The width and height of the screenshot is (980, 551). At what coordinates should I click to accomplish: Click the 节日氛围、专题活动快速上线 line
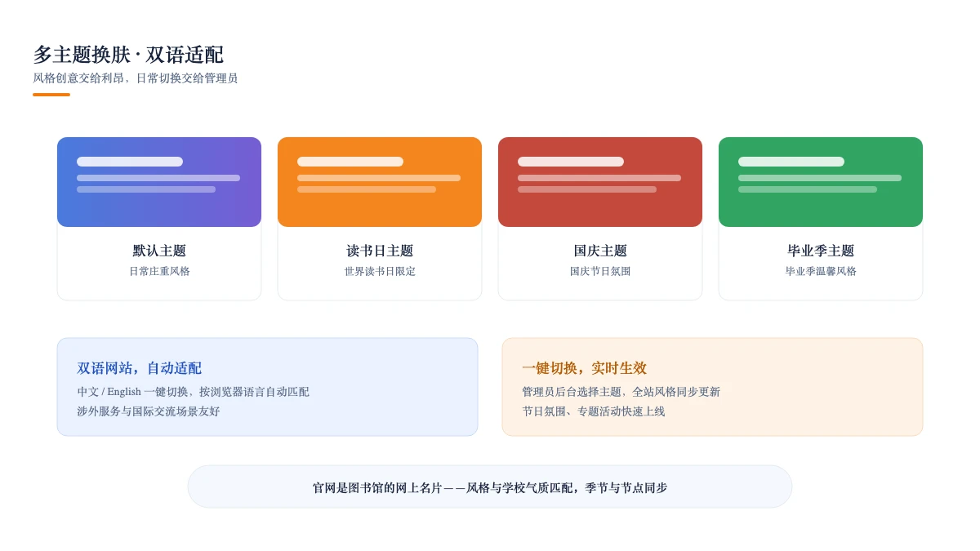594,411
